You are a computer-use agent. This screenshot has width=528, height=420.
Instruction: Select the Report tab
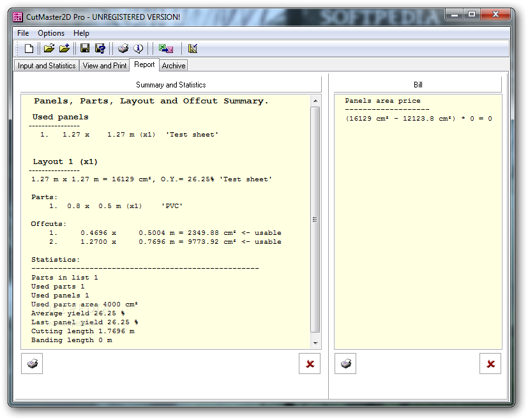[144, 64]
